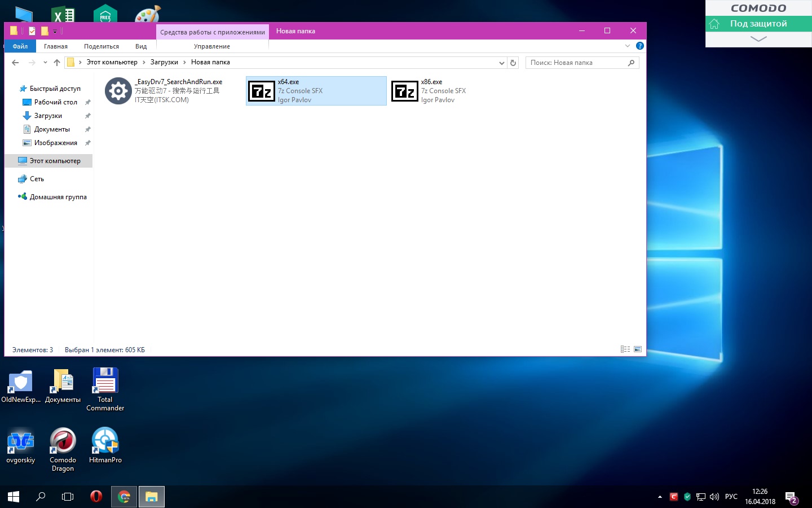Switch to large thumbnails view mode
Screen dimensions: 812x508
[638, 349]
